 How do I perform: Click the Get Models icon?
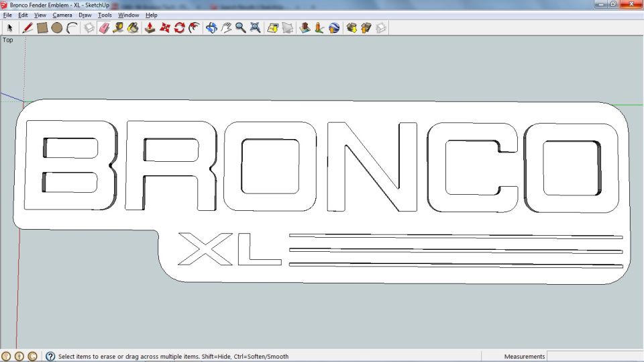352,28
